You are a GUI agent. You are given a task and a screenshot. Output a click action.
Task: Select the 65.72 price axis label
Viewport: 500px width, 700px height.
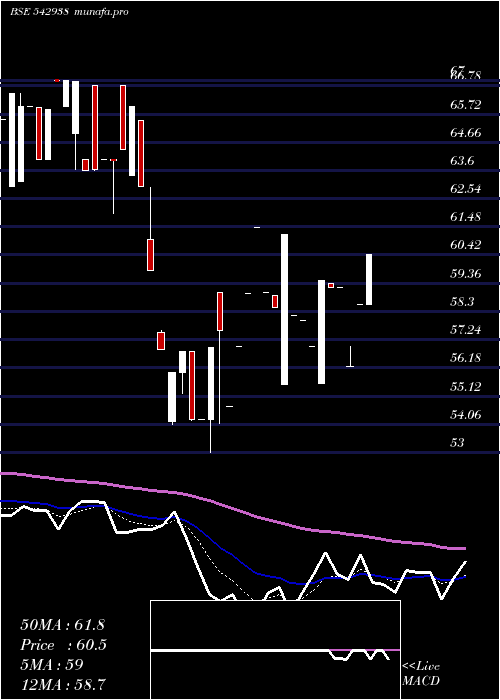click(x=466, y=105)
